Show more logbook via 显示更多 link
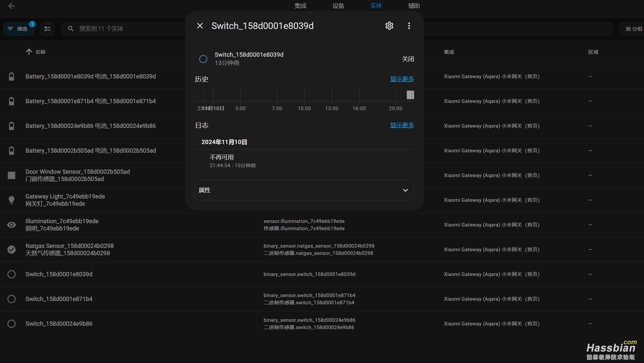This screenshot has width=644, height=363. pos(402,125)
